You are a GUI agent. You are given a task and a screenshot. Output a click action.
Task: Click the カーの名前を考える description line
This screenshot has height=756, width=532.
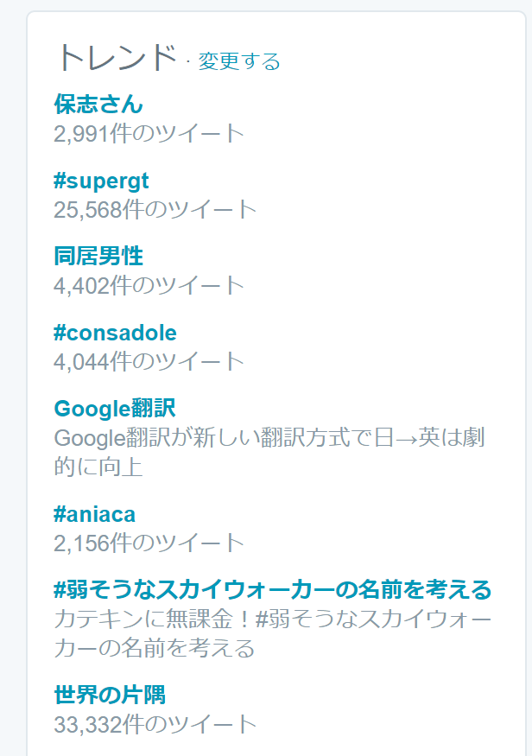tap(155, 648)
